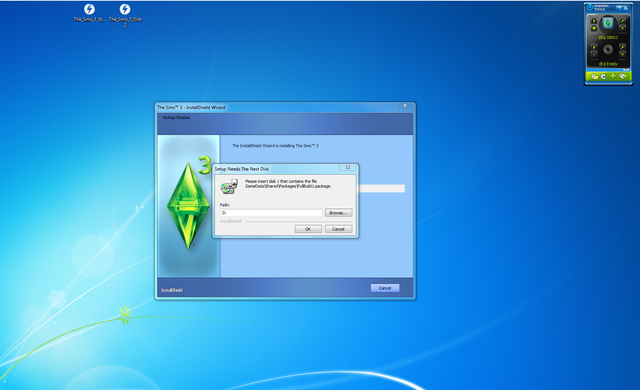This screenshot has width=640, height=390.
Task: Cancel the InstallShield Wizard installation
Action: 385,288
